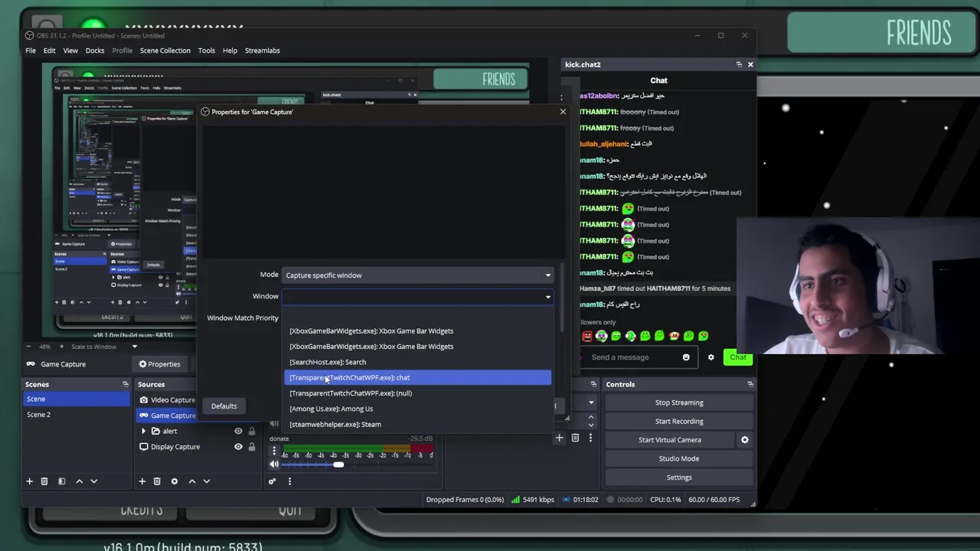Open the File menu
Screen dimensions: 980x551
point(31,51)
